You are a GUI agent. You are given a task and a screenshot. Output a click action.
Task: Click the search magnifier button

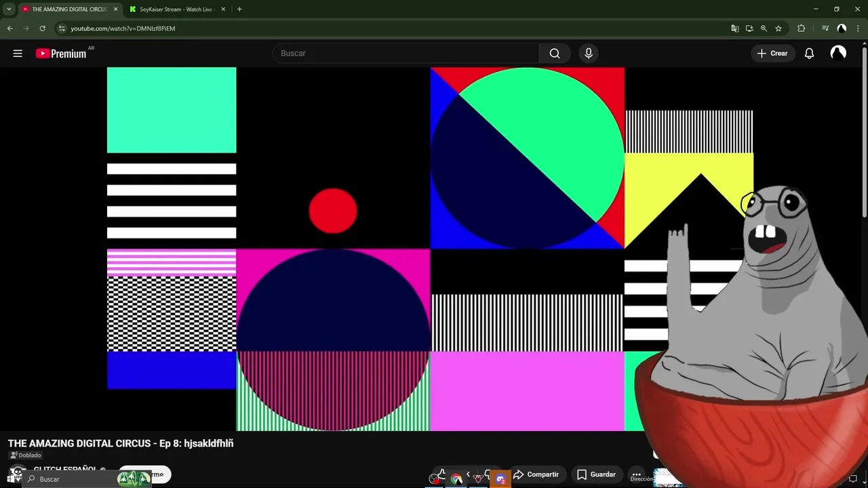pos(555,54)
